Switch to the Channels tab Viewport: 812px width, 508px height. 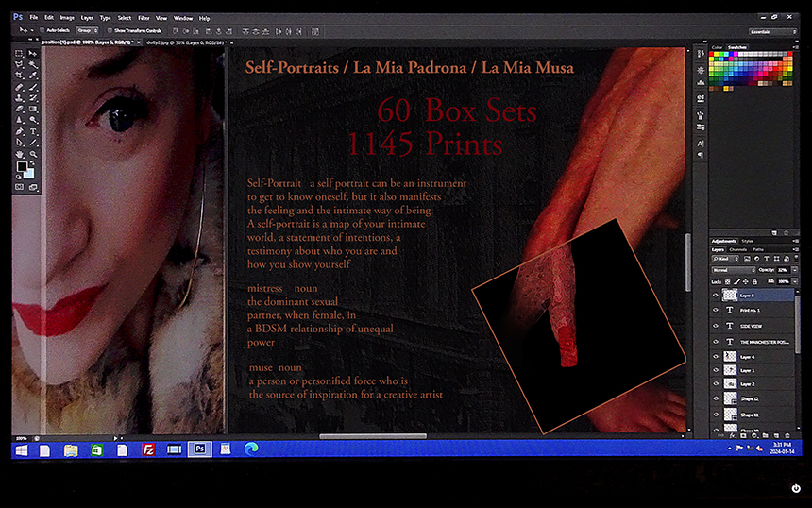click(x=738, y=249)
